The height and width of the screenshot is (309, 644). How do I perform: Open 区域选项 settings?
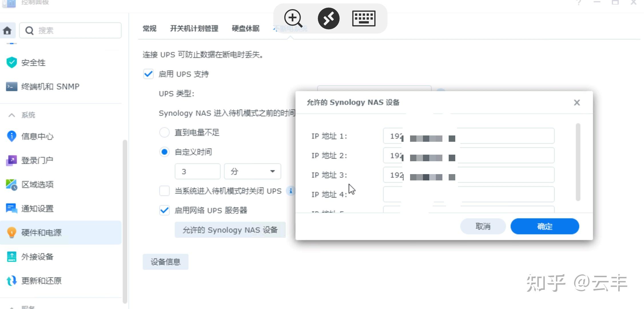pos(37,185)
